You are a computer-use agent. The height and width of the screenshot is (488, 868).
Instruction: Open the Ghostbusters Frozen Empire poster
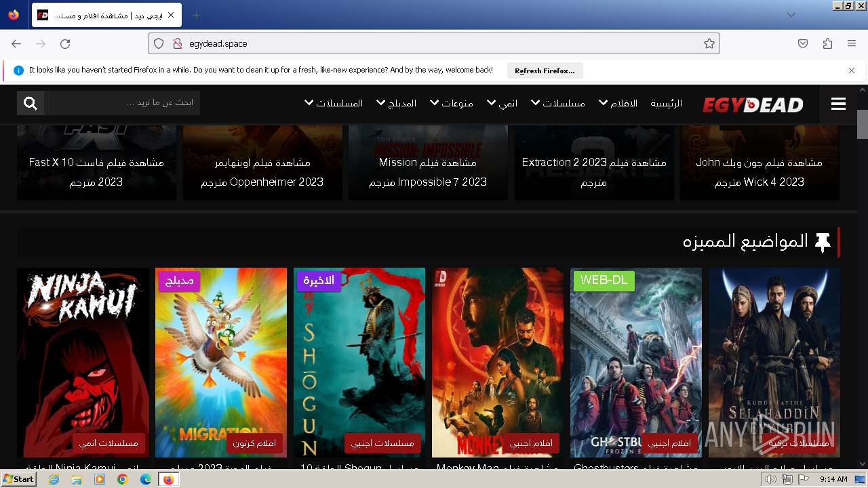[x=636, y=363]
